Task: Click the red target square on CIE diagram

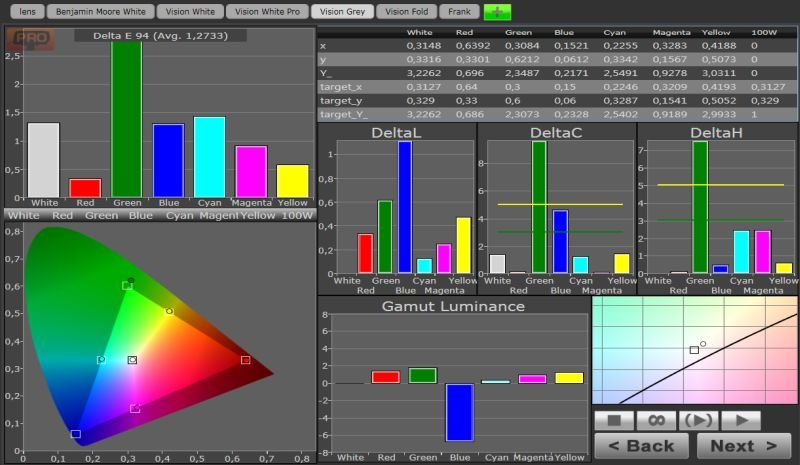Action: [245, 360]
